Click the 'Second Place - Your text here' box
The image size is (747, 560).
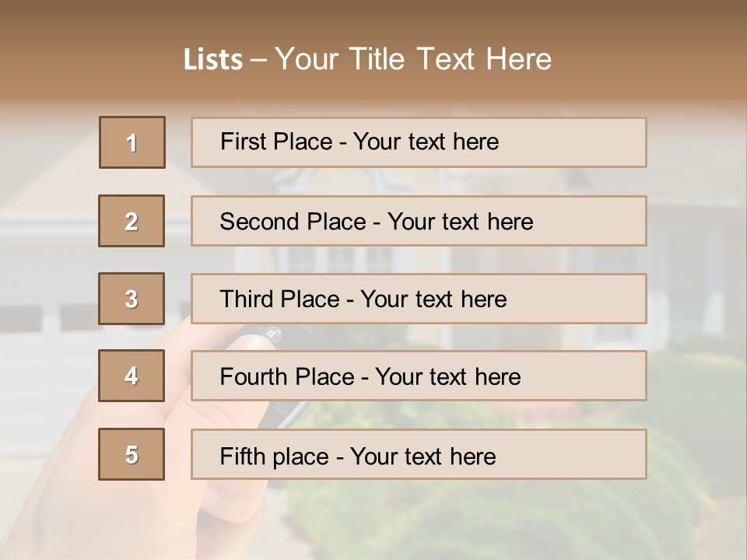point(419,221)
